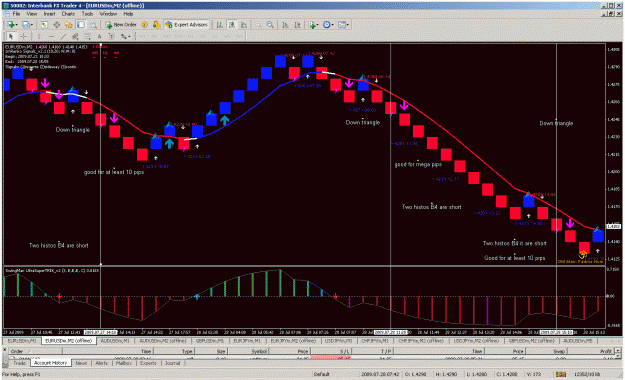Select the Cursor pointer tool
The height and width of the screenshot is (380, 625).
[11, 37]
